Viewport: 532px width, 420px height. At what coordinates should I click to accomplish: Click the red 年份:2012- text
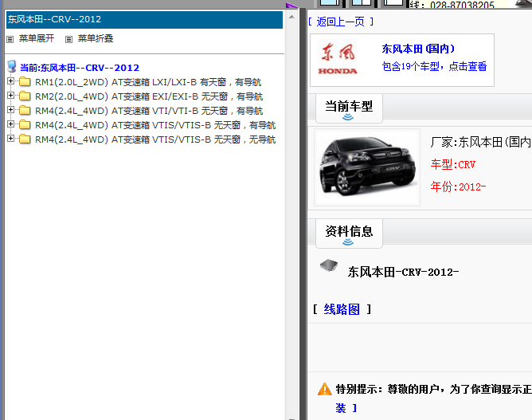[x=458, y=186]
